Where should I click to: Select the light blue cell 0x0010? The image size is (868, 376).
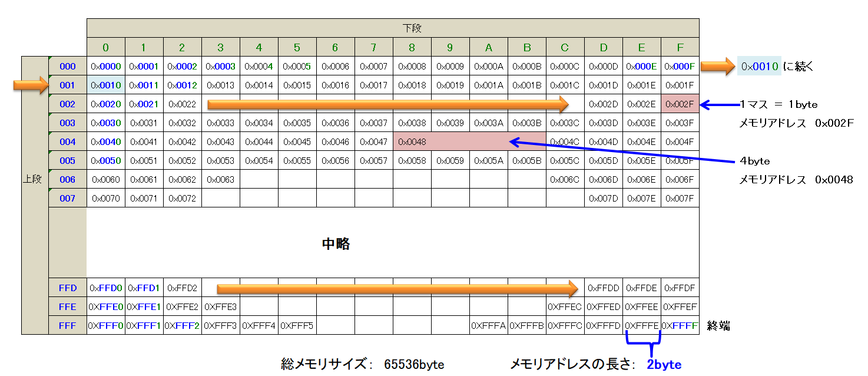106,85
